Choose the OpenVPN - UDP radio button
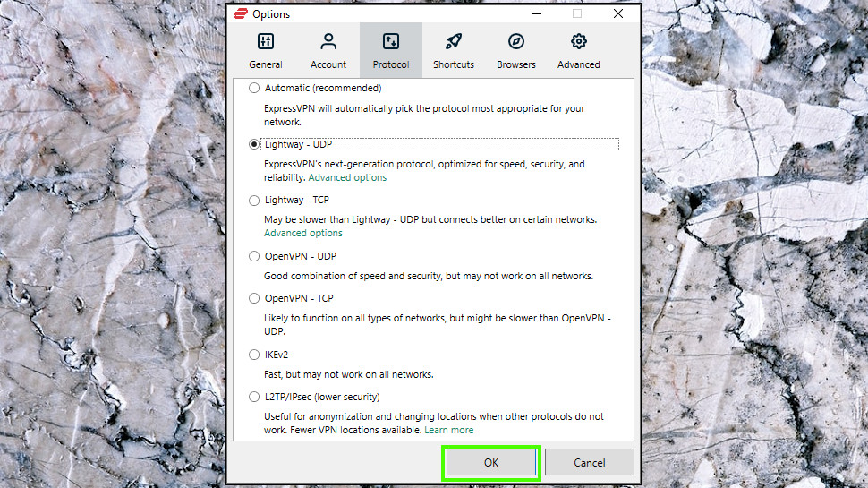 [254, 256]
